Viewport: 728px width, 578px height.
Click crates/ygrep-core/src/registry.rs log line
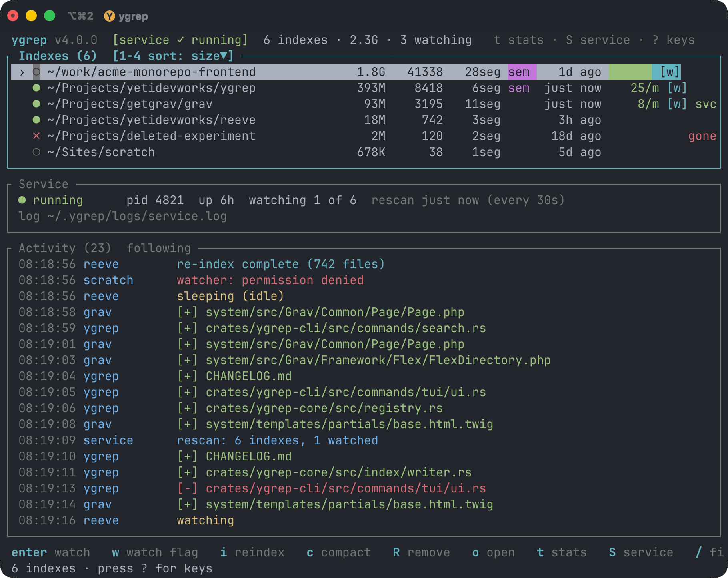coord(324,408)
